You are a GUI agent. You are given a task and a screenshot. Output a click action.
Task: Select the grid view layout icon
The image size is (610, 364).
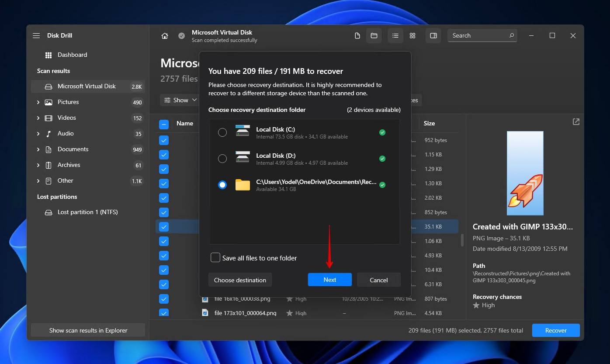click(x=412, y=35)
